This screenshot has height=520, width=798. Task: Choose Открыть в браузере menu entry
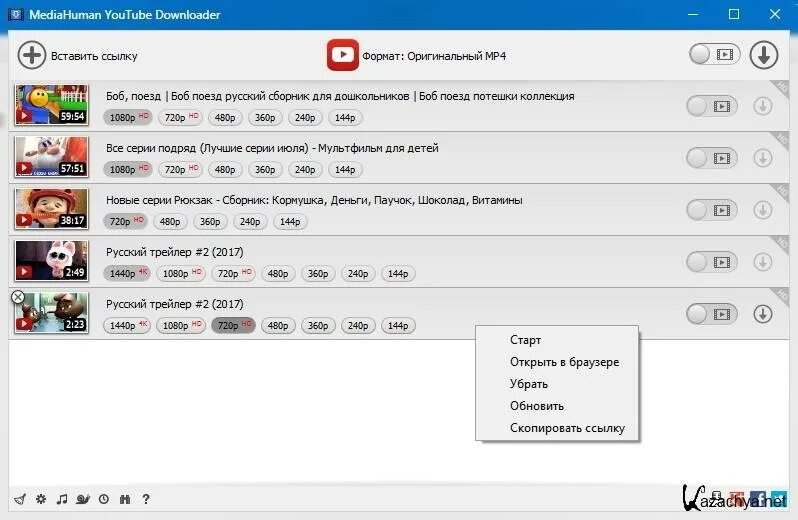557,362
